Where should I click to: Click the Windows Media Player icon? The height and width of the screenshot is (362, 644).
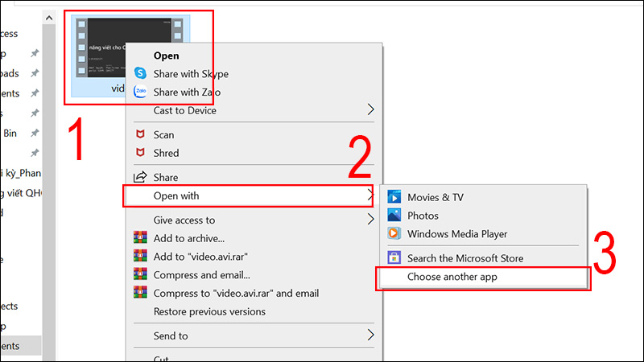pyautogui.click(x=394, y=233)
